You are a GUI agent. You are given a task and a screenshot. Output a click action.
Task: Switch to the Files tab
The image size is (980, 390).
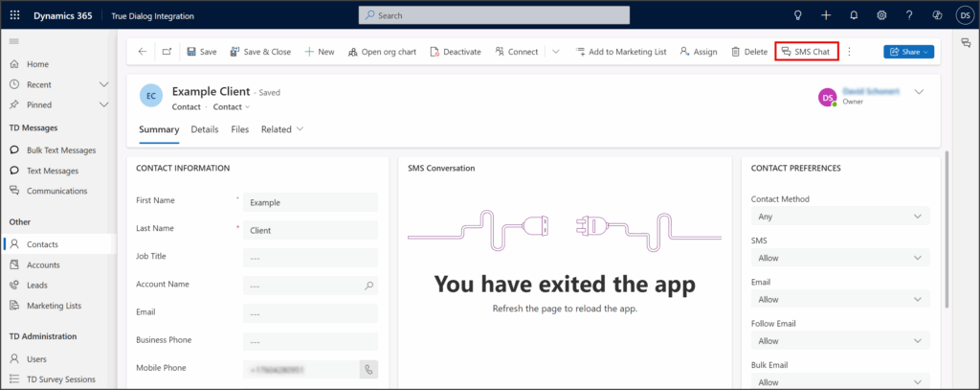coord(240,129)
